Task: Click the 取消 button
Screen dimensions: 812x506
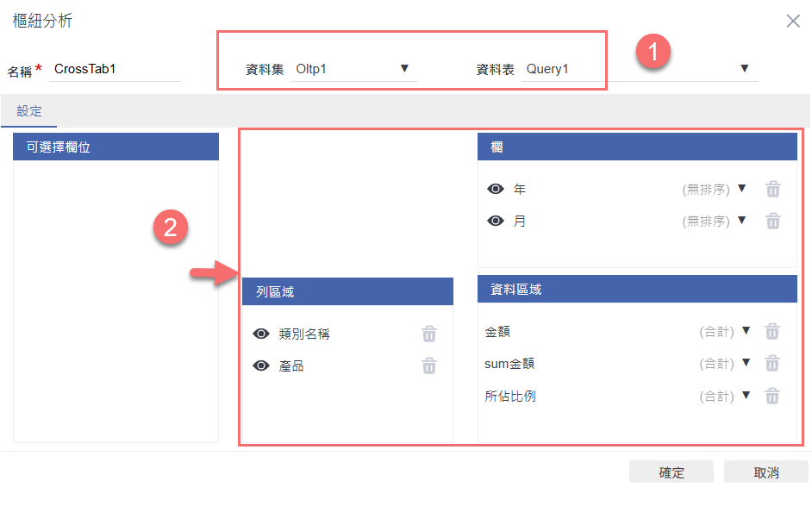Action: [765, 472]
